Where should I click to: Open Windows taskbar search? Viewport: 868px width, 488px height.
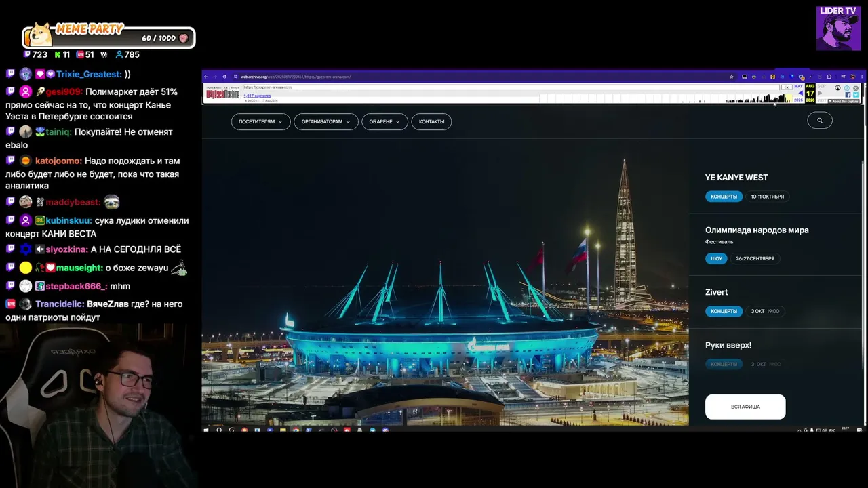tap(218, 430)
